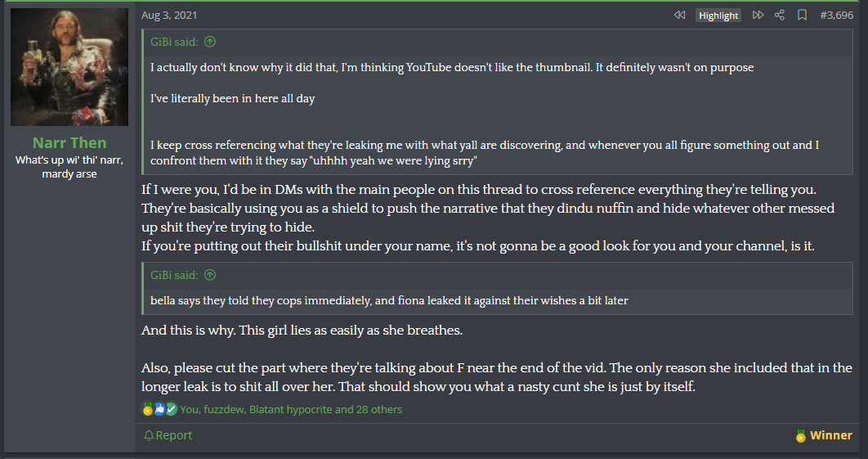Click the thumbs-up reaction icon

[159, 409]
